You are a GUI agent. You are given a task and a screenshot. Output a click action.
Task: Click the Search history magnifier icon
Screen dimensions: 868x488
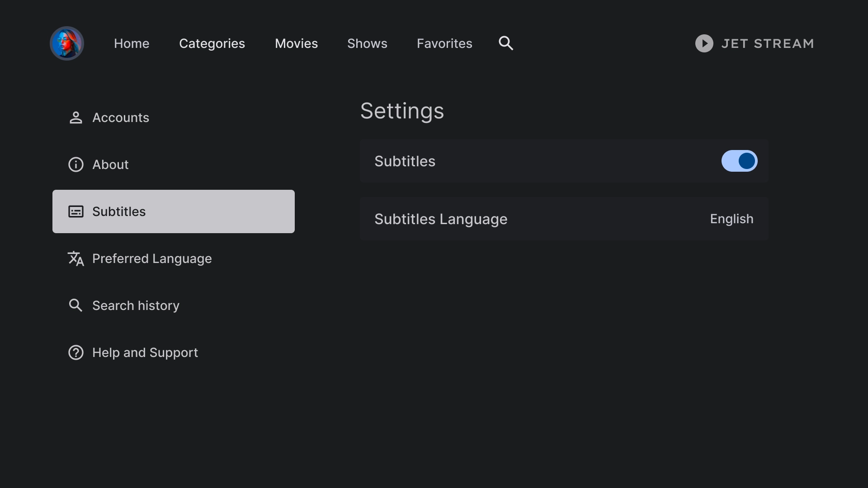75,305
